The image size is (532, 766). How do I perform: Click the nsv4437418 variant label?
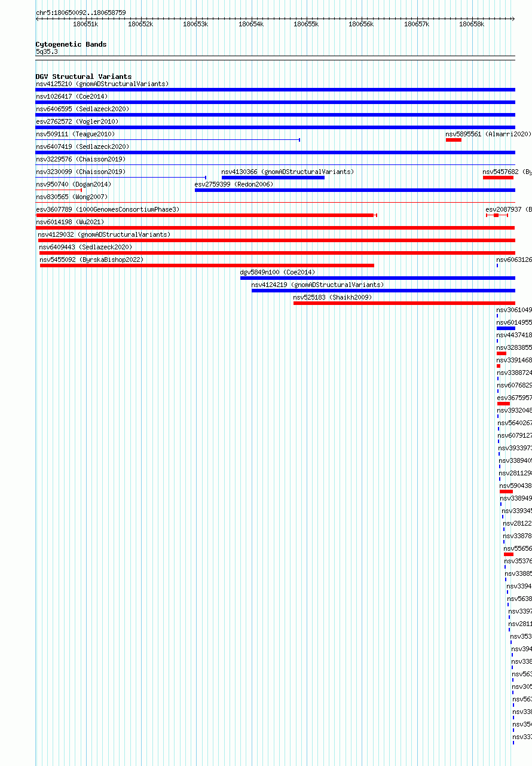tap(514, 335)
